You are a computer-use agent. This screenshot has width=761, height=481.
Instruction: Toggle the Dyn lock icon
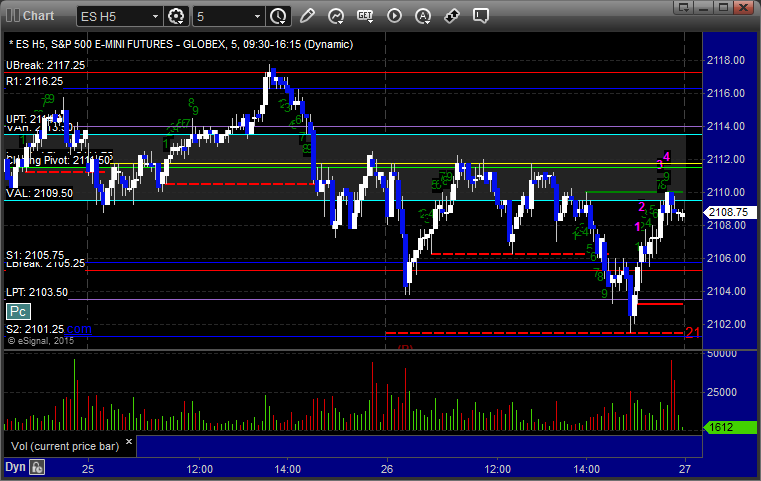37,467
